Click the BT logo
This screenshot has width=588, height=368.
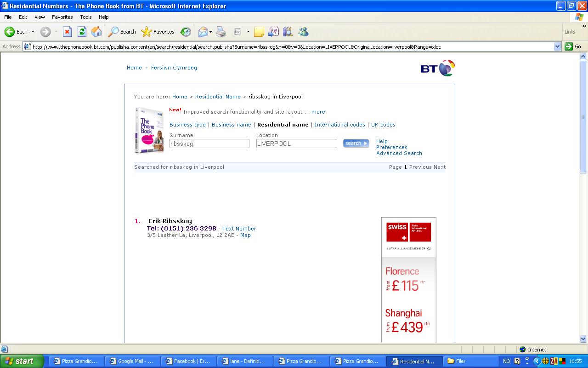tap(438, 68)
